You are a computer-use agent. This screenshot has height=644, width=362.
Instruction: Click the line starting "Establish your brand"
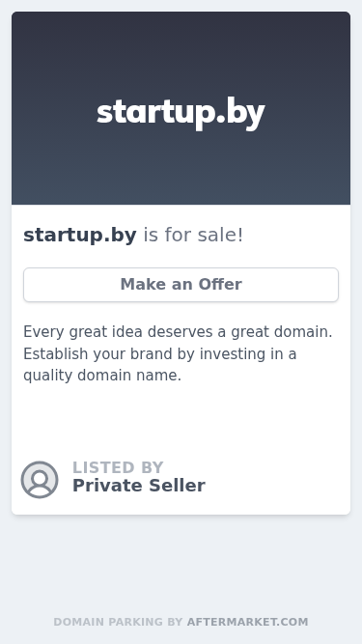point(159,353)
